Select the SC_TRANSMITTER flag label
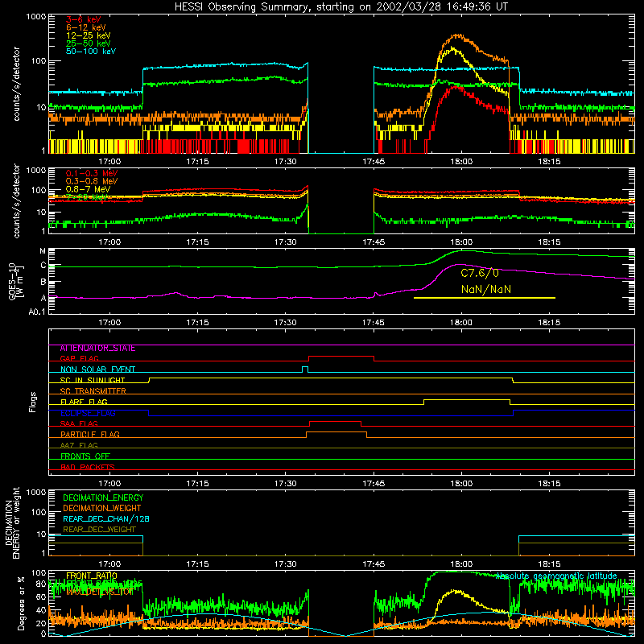The image size is (644, 644). click(93, 391)
